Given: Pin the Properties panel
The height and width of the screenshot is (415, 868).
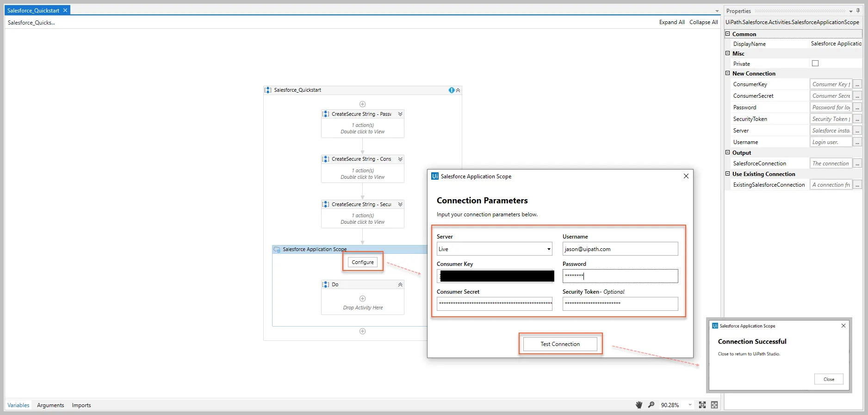Looking at the screenshot, I should (858, 11).
